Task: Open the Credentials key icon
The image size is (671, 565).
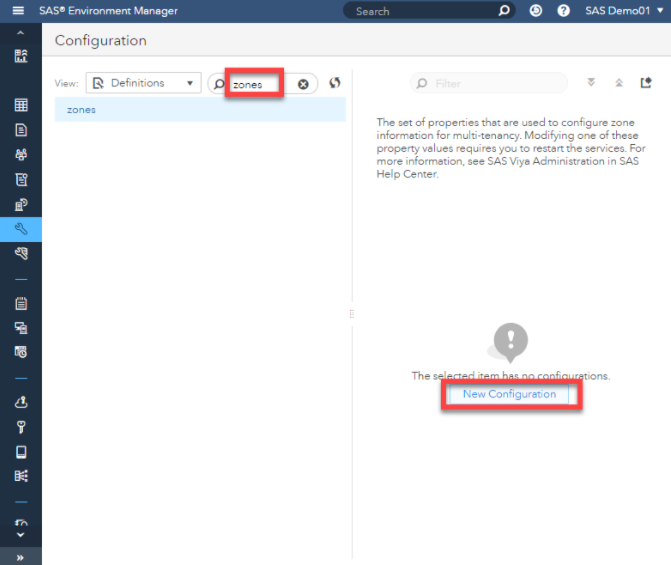Action: point(21,427)
